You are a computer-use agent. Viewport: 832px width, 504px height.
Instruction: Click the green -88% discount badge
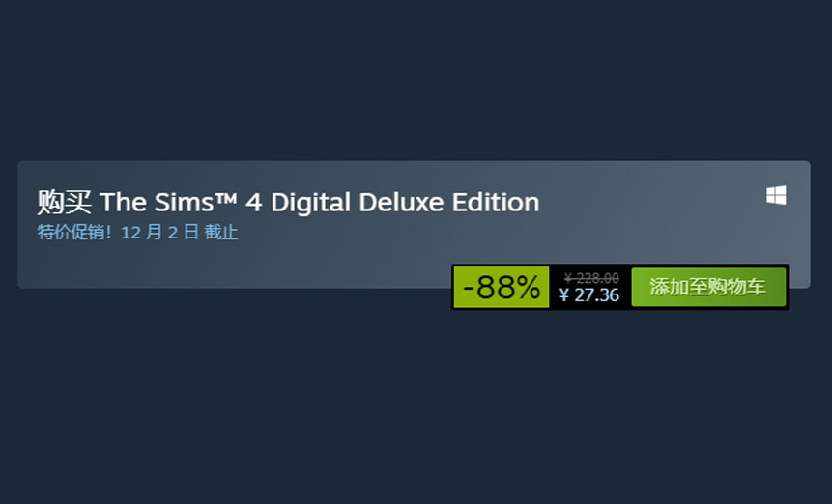coord(501,287)
